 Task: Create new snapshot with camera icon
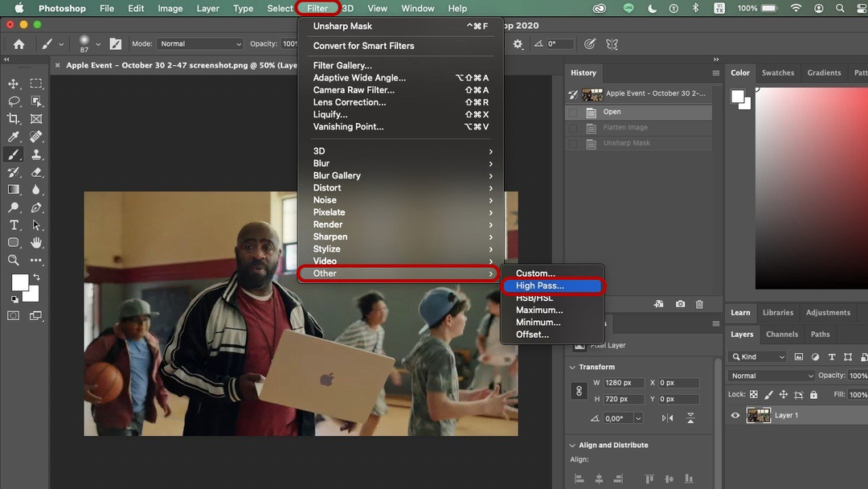[681, 304]
